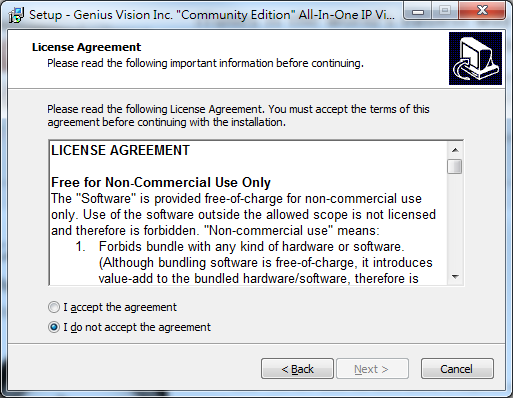
Task: Click the "LICENSE AGREEMENT" heading in the text box
Action: point(120,150)
